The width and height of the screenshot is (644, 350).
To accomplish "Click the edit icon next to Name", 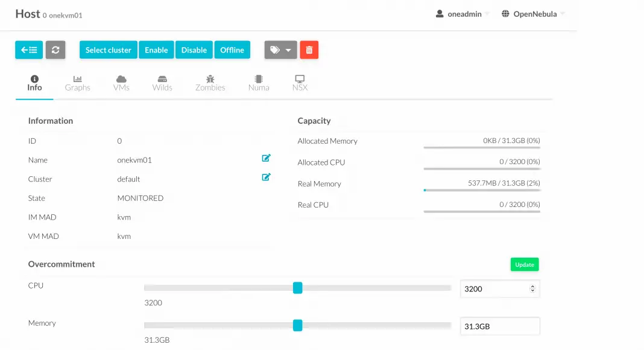I will pyautogui.click(x=266, y=158).
